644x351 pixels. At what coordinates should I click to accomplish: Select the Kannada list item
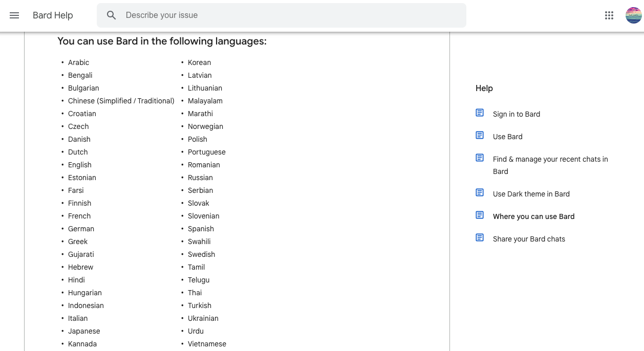[x=82, y=344]
